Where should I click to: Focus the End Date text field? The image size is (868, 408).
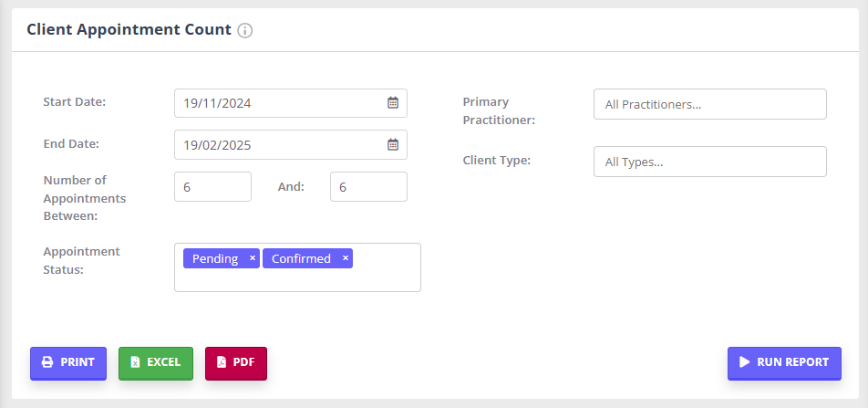pyautogui.click(x=274, y=144)
